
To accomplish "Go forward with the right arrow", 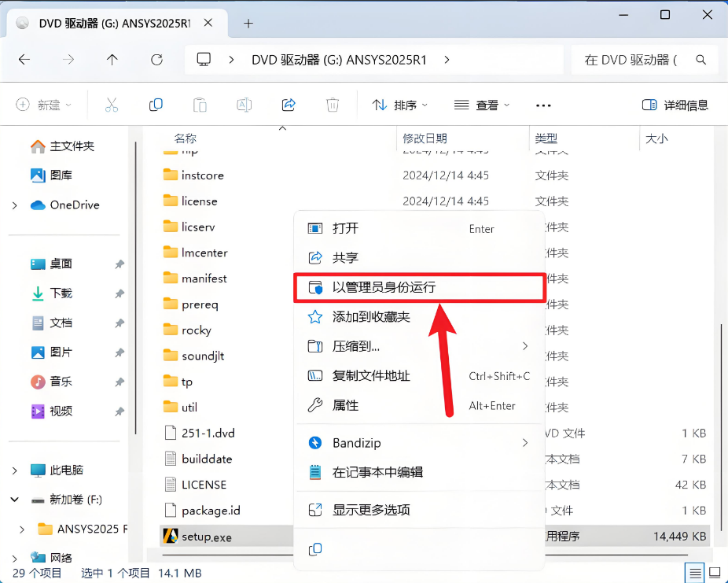I will click(x=68, y=60).
